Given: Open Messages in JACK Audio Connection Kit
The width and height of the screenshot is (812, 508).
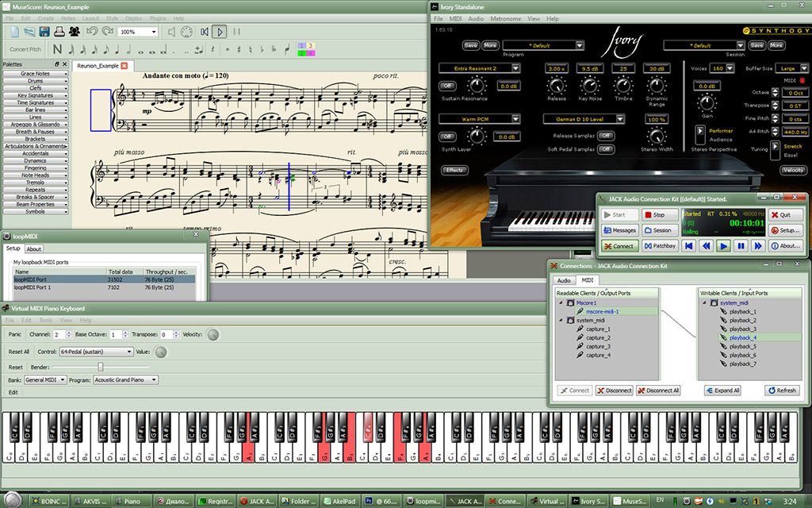Looking at the screenshot, I should pos(619,230).
